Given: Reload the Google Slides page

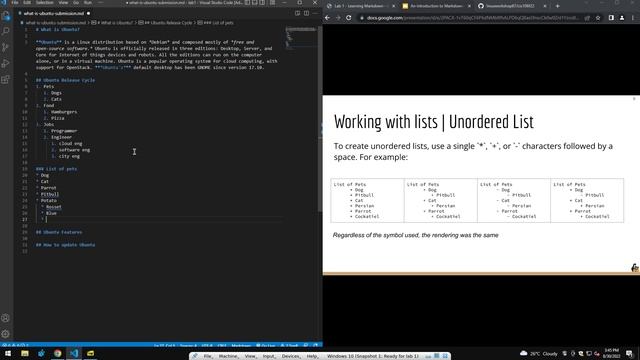Looking at the screenshot, I should (x=349, y=18).
